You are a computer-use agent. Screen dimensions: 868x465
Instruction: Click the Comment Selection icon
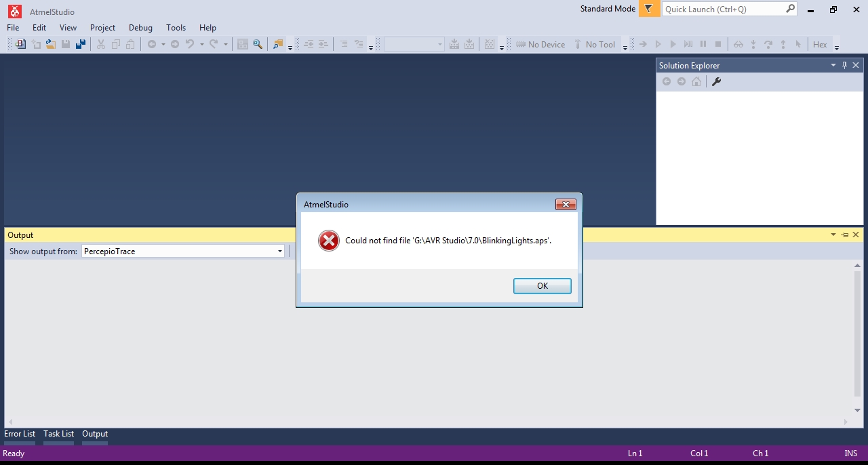(x=344, y=44)
